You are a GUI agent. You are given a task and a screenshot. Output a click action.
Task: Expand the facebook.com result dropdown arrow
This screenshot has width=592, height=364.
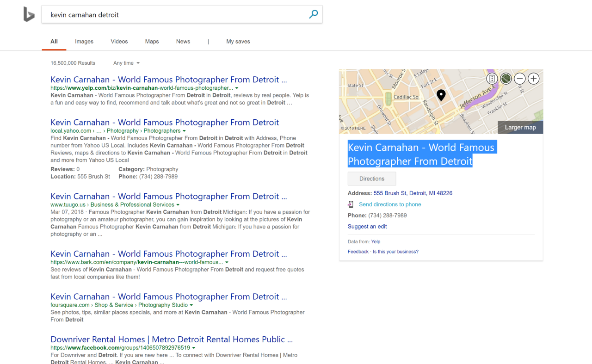tap(193, 348)
